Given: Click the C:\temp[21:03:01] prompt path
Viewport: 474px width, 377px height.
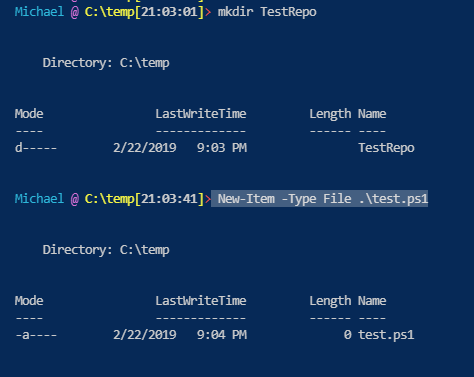Looking at the screenshot, I should 144,12.
